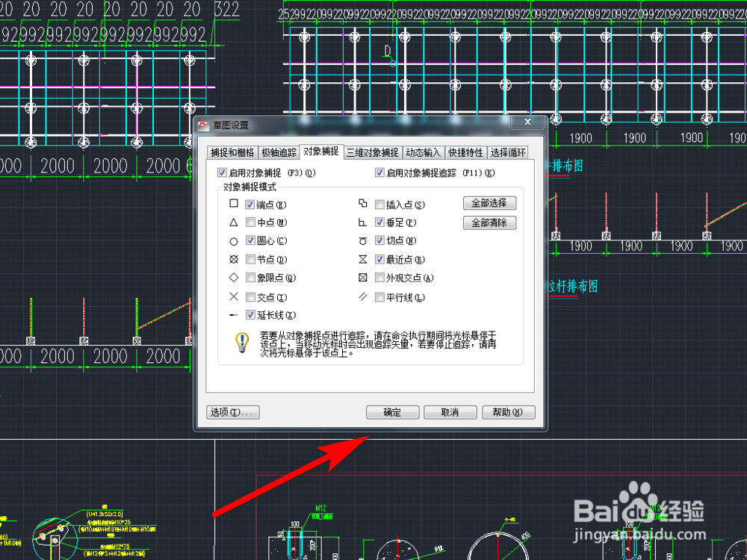Enable the 中点 snap mode
This screenshot has height=560, width=747.
pos(250,223)
